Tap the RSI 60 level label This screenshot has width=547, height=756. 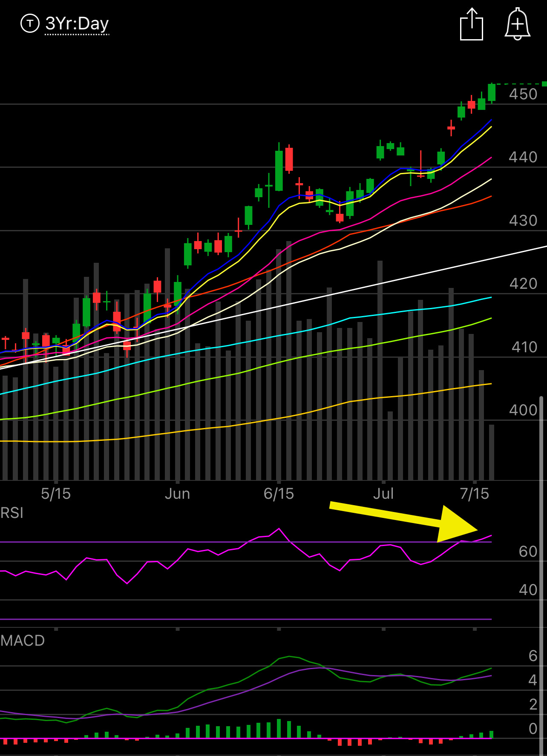click(528, 552)
